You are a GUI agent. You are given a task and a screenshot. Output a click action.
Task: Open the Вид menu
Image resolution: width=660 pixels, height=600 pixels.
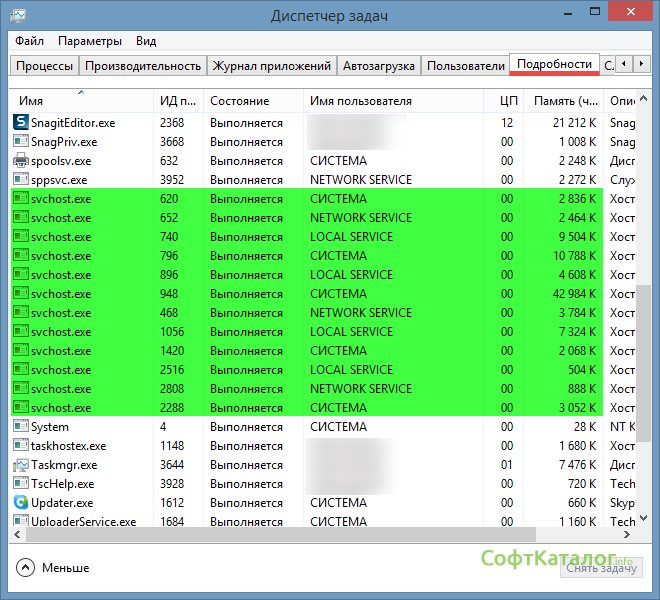pos(146,41)
